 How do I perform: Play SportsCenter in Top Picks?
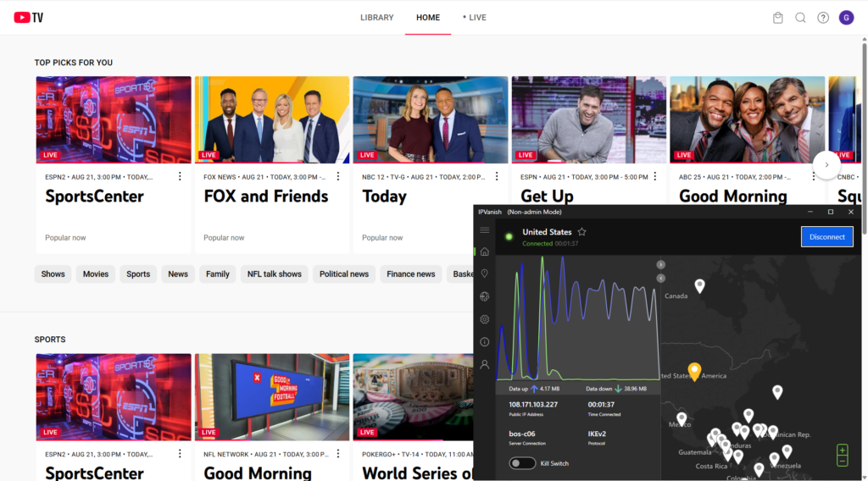point(114,119)
